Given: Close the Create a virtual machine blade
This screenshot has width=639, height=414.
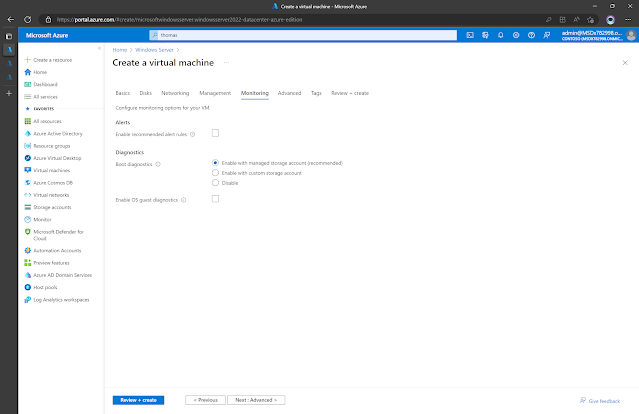Looking at the screenshot, I should [625, 63].
